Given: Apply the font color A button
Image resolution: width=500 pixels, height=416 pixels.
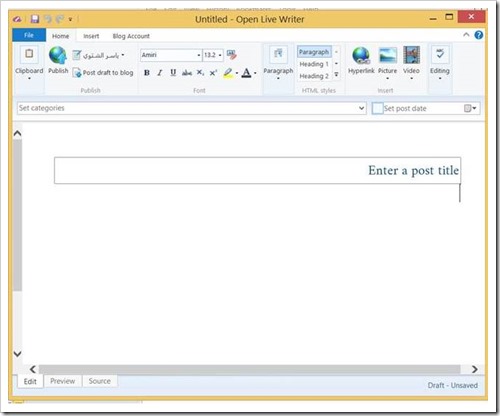Looking at the screenshot, I should (246, 73).
